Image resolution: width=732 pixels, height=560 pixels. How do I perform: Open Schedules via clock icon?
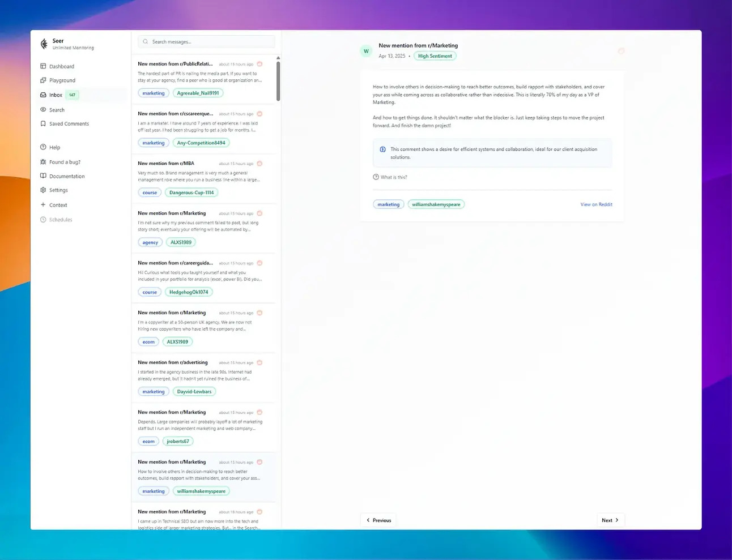coord(43,220)
